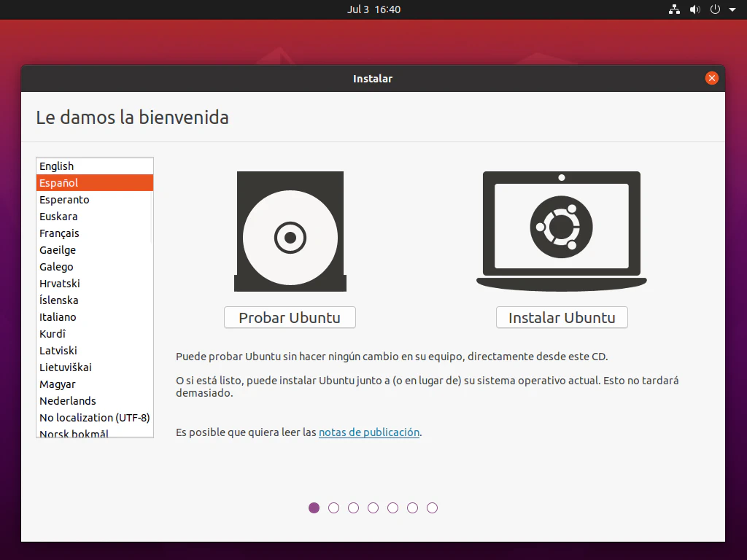The image size is (747, 560).
Task: Close the Instalar window
Action: click(712, 78)
